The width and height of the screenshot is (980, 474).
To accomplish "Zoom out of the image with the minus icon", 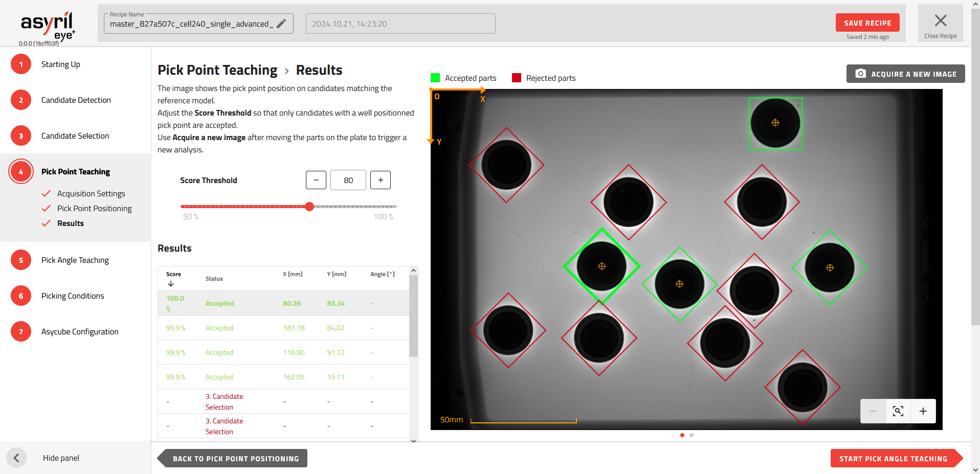I will coord(873,411).
